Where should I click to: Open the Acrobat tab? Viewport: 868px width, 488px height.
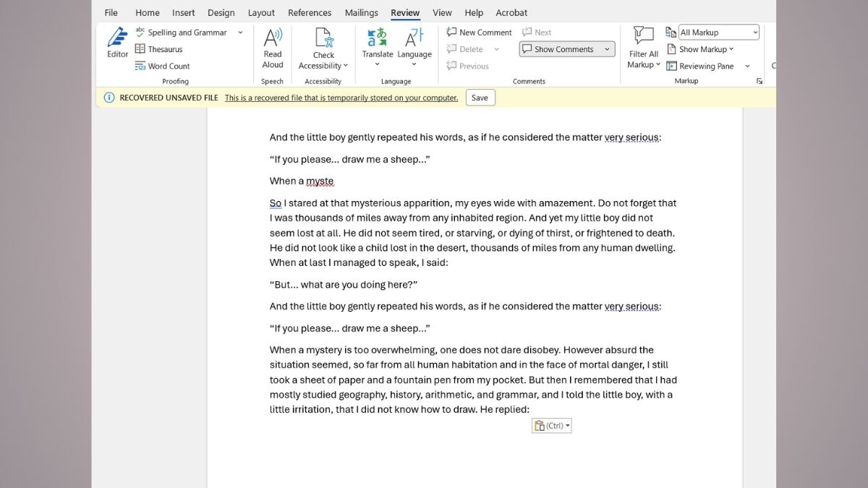tap(511, 12)
